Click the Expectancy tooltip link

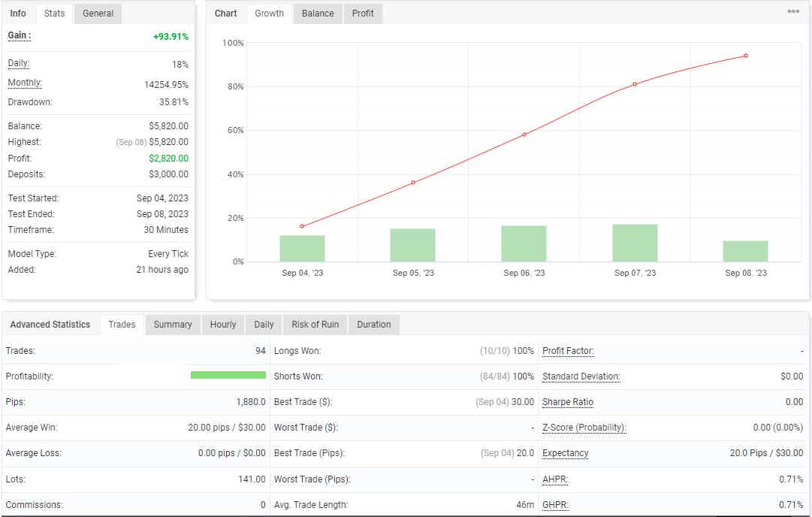565,453
